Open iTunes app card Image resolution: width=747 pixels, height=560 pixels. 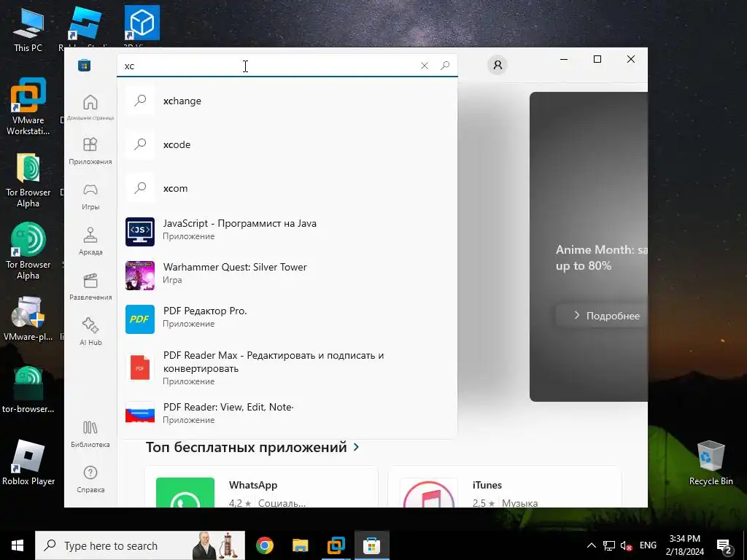coord(505,486)
